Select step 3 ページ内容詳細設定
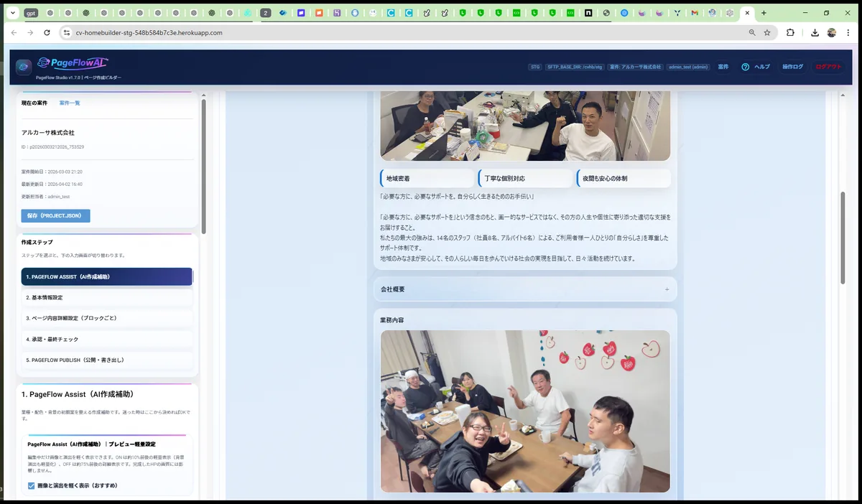Image resolution: width=862 pixels, height=504 pixels. 107,318
